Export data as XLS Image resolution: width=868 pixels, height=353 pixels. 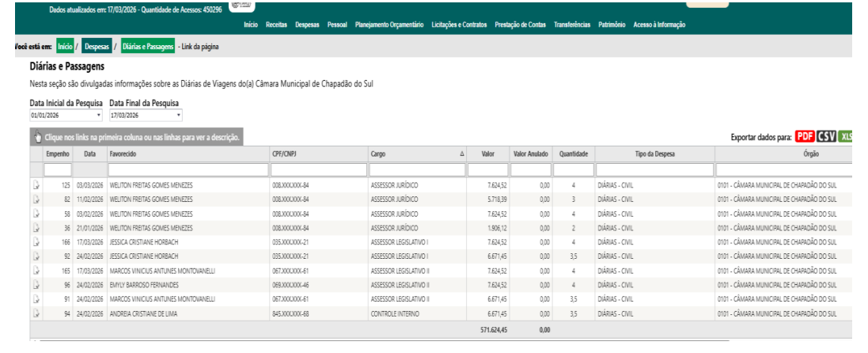(846, 136)
